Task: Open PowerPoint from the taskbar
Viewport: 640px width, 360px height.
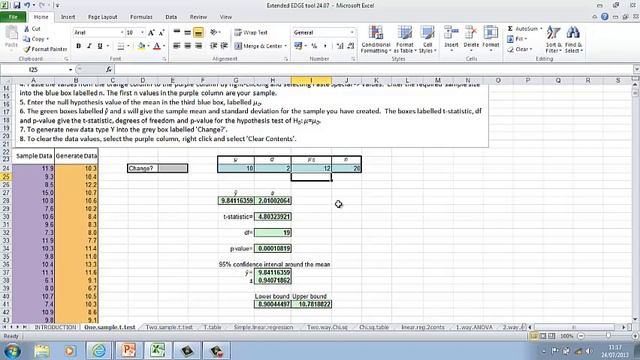Action: click(x=129, y=351)
